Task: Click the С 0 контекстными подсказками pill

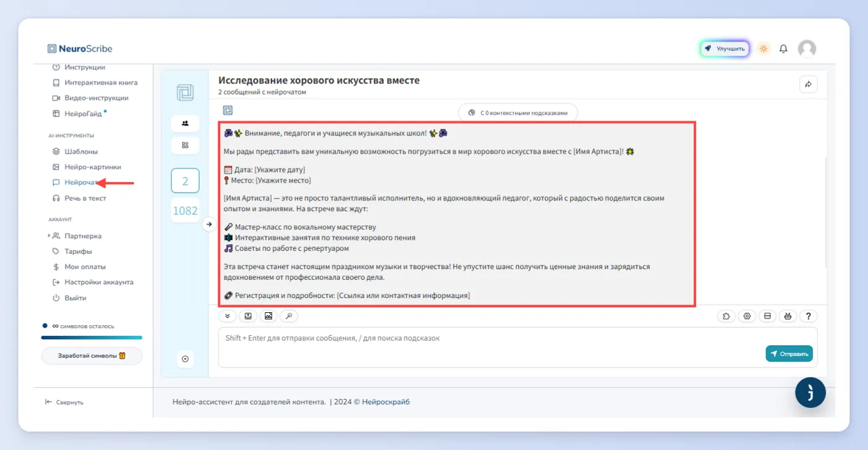Action: pyautogui.click(x=518, y=113)
